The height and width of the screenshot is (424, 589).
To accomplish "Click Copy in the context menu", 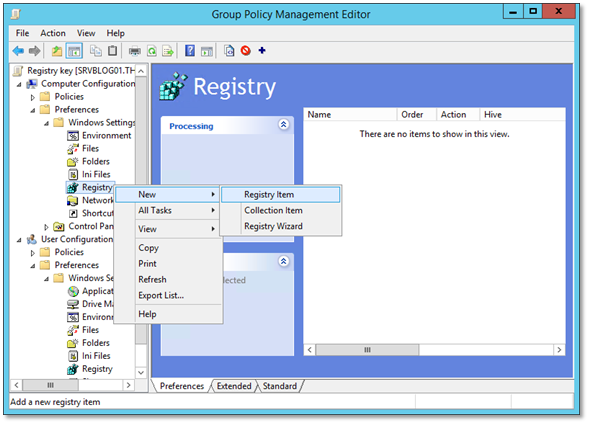I will pyautogui.click(x=169, y=248).
